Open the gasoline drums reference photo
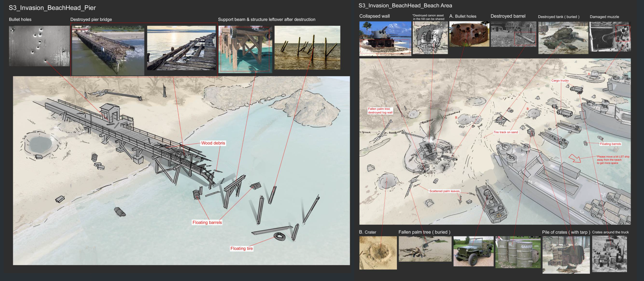The image size is (644, 281). (x=518, y=252)
